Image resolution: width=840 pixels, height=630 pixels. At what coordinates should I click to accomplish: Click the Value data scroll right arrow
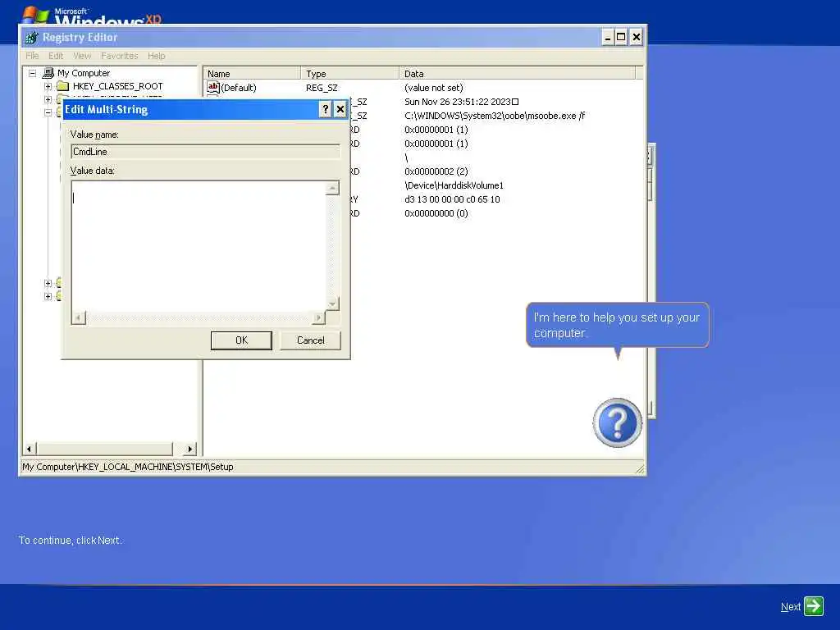319,318
